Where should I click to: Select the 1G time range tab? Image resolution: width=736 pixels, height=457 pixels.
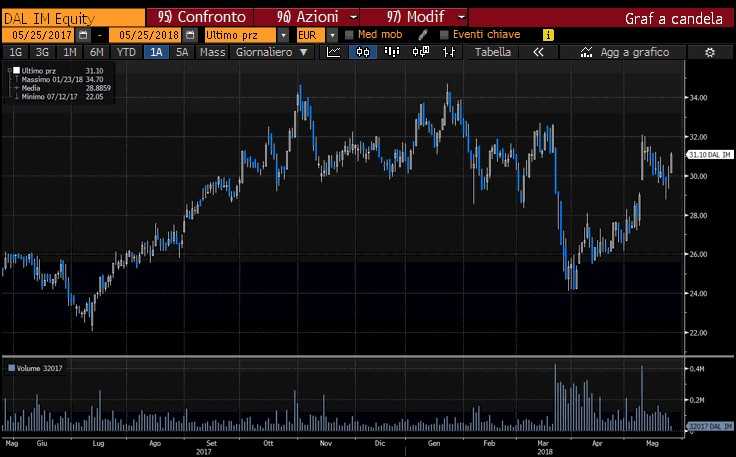(x=15, y=52)
